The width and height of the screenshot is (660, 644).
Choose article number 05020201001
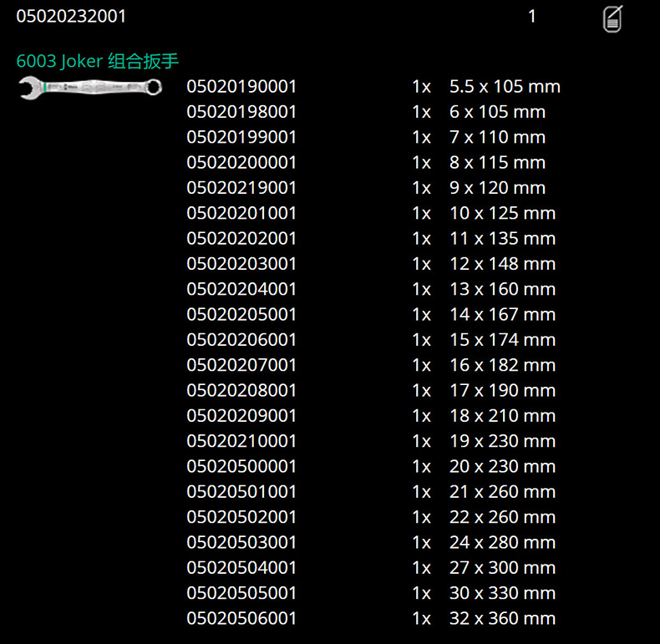(x=241, y=213)
